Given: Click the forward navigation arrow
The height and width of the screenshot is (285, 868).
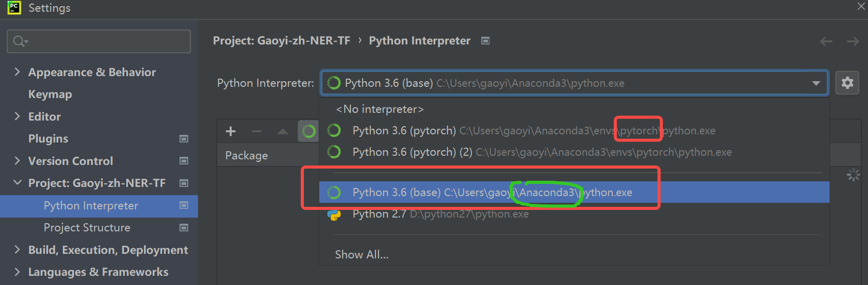Looking at the screenshot, I should coord(853,41).
